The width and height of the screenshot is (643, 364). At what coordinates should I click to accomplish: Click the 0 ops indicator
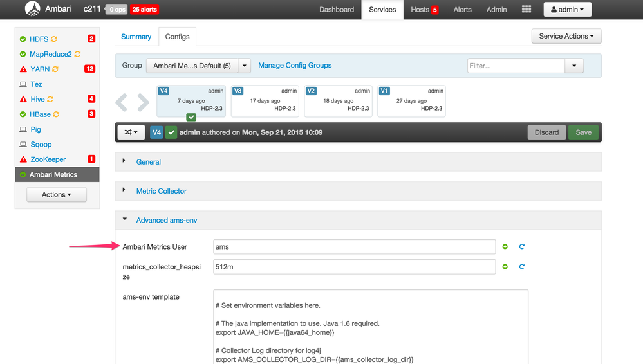[116, 10]
